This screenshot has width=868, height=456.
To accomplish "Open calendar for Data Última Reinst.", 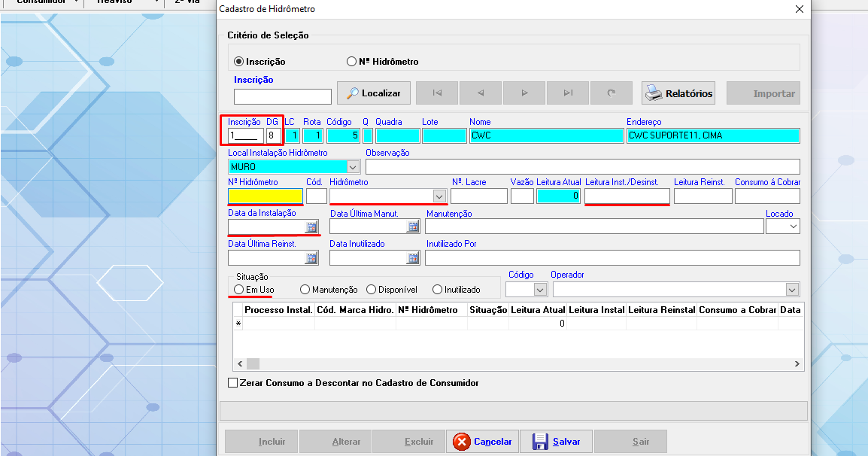I will click(311, 258).
